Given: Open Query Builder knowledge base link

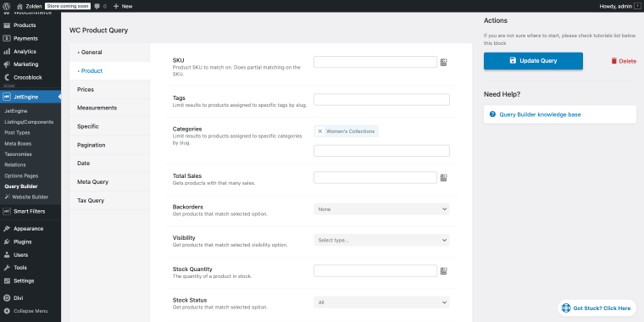Looking at the screenshot, I should pos(540,114).
